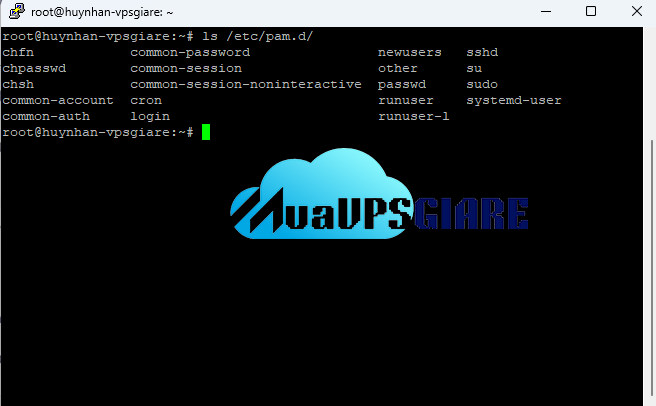
Task: Click the common-password entry in listing
Action: [x=190, y=52]
